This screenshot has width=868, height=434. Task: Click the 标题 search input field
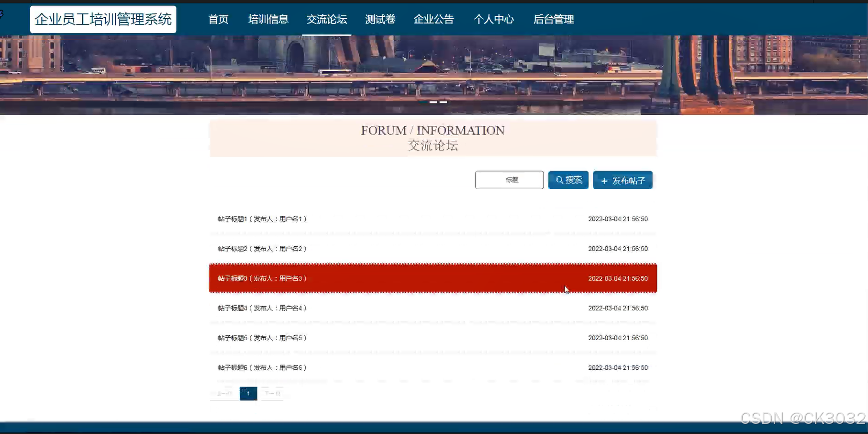point(509,180)
